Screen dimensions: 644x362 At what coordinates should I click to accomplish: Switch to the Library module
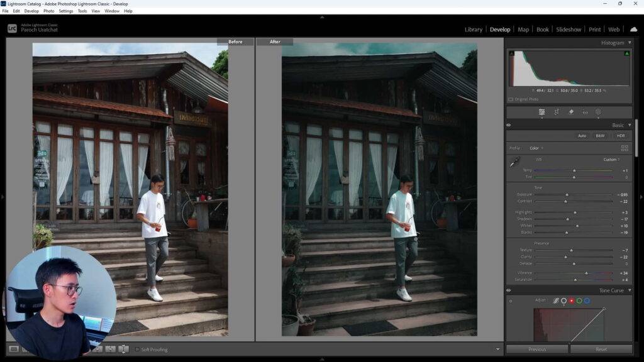click(473, 30)
